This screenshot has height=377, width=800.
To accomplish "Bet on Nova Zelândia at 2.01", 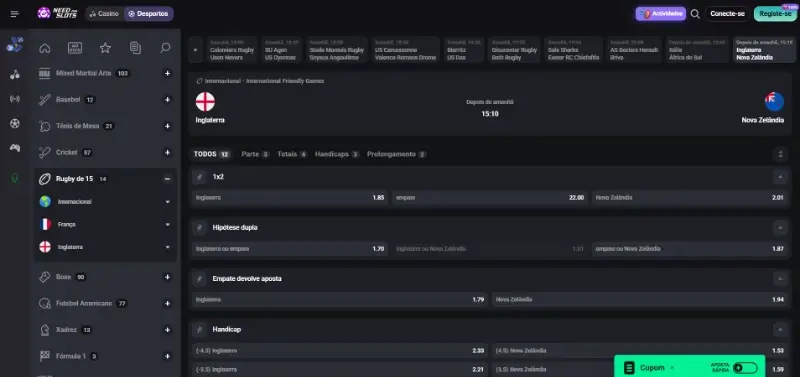I will (x=689, y=197).
